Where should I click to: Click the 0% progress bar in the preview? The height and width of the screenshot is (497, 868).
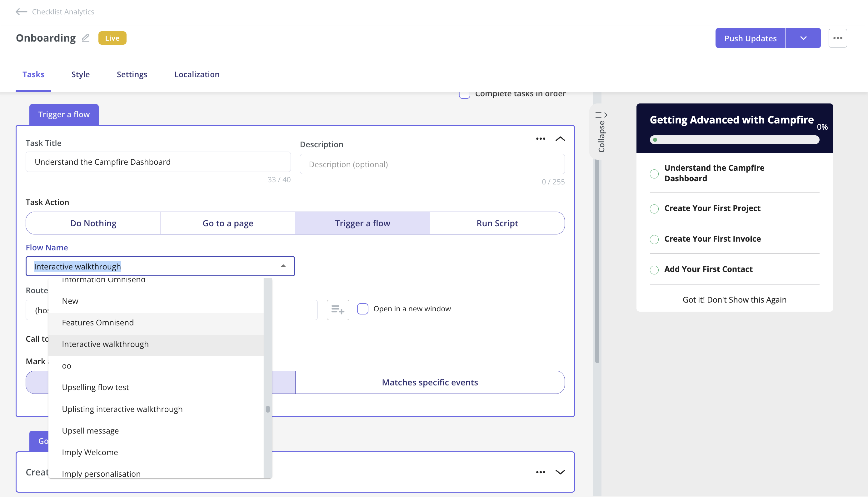tap(734, 140)
